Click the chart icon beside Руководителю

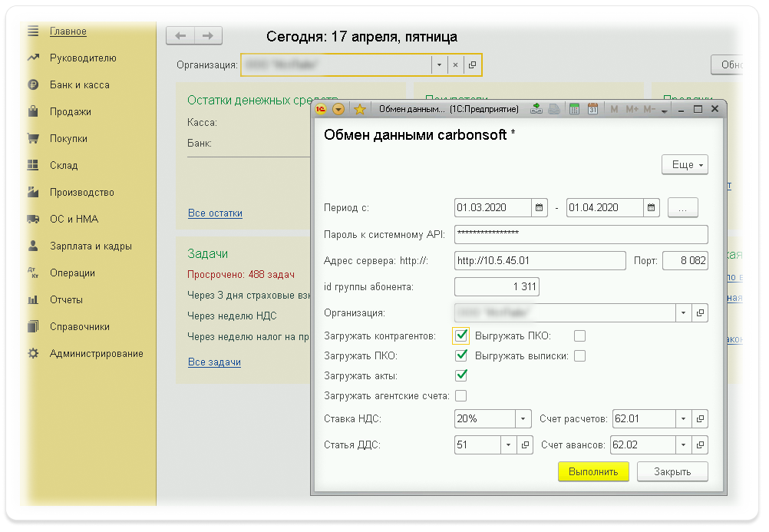point(33,58)
